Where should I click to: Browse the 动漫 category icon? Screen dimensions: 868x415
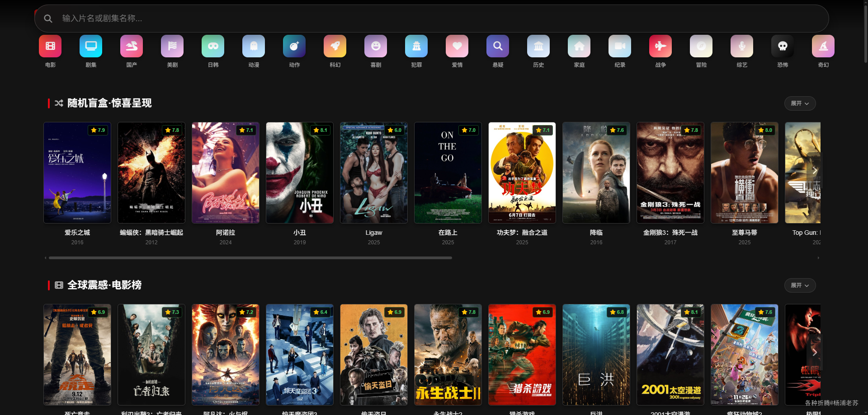click(254, 46)
